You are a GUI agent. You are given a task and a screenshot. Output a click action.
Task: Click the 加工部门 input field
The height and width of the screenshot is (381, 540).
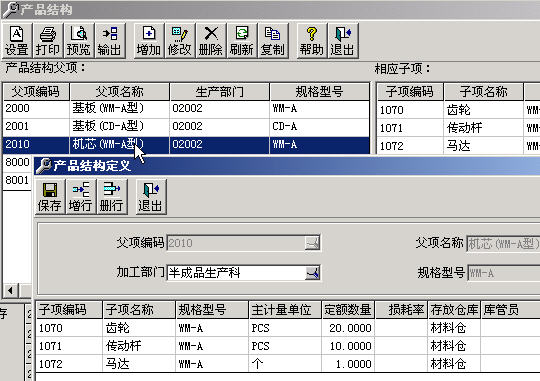click(x=236, y=273)
